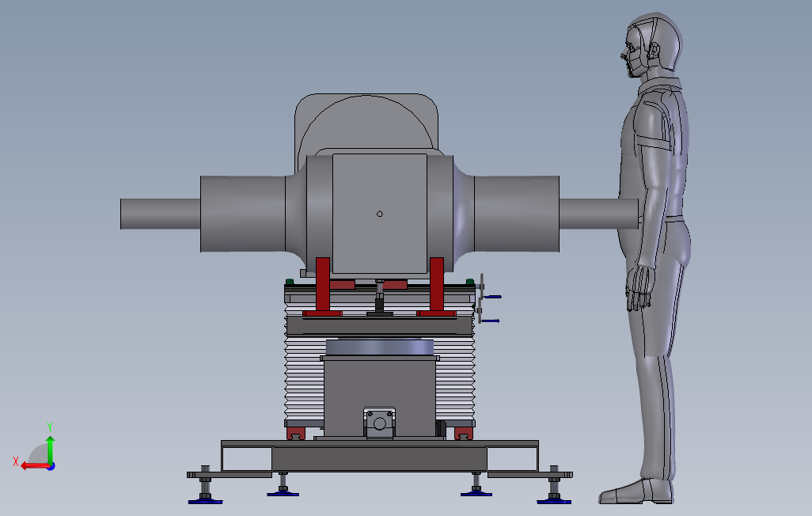Select the right red support bracket
The image size is (812, 516).
(437, 286)
